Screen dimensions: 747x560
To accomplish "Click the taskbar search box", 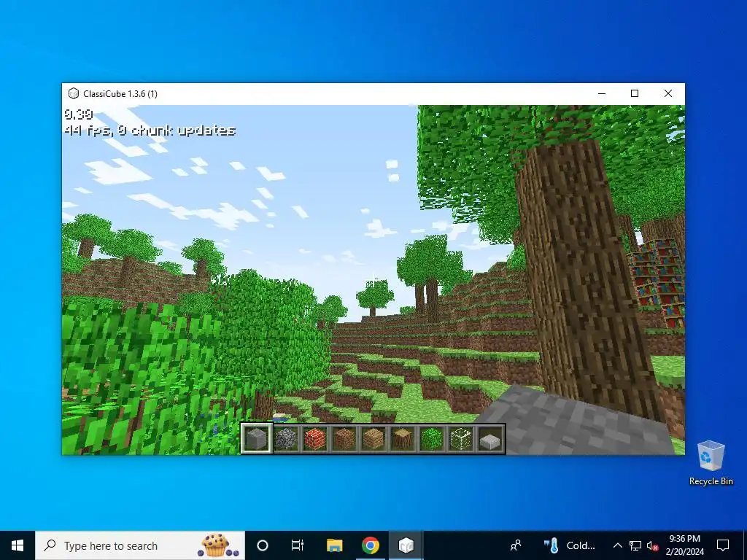I will (140, 545).
